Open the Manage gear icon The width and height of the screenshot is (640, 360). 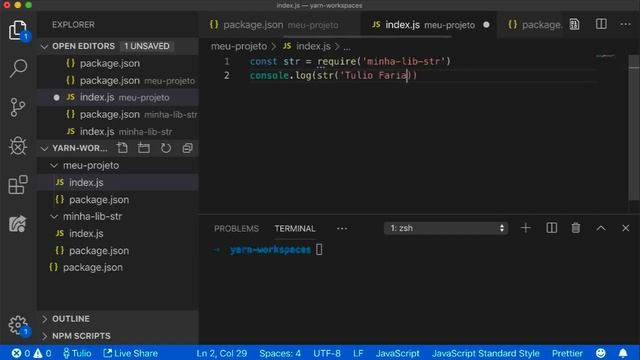pos(18,325)
